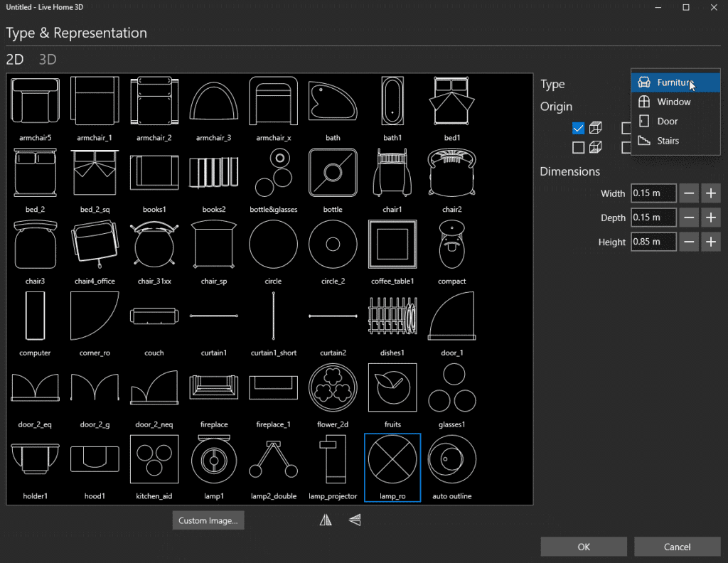This screenshot has width=728, height=563.
Task: Increase Height with plus button
Action: point(711,242)
